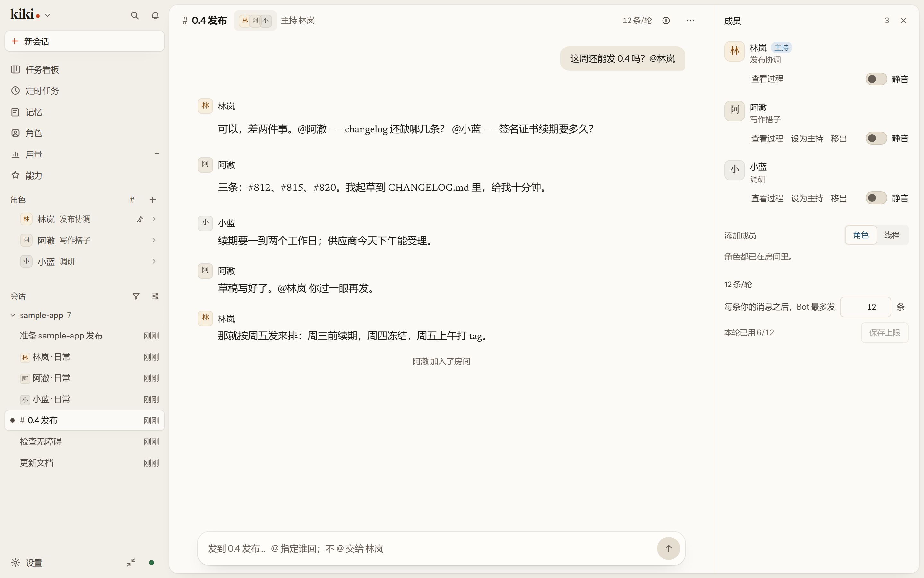This screenshot has height=578, width=924.
Task: Click the collapse arrows icon near 设置
Action: click(131, 563)
